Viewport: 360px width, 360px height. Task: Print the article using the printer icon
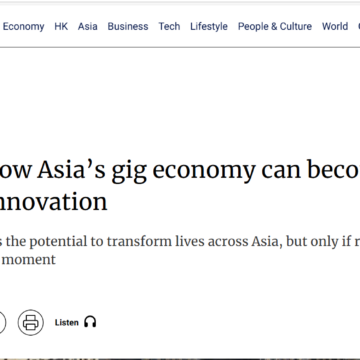[31, 322]
